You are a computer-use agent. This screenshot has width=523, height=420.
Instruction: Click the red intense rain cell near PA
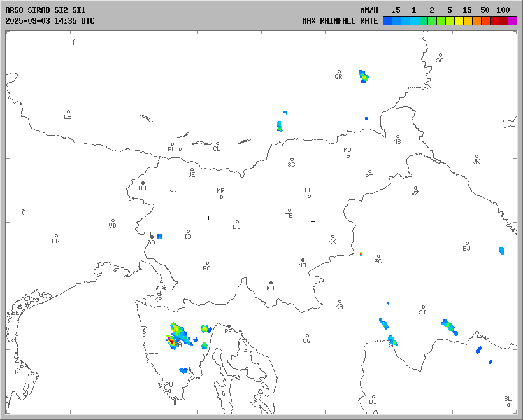[171, 340]
